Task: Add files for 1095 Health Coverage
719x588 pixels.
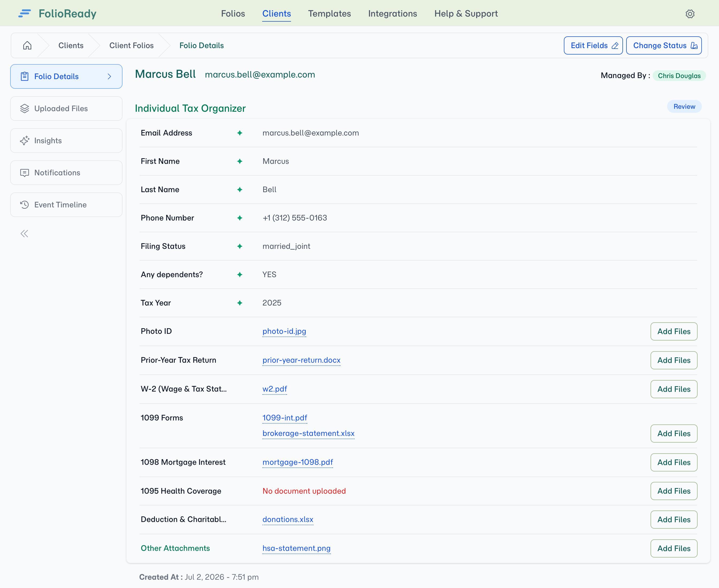Action: click(674, 491)
